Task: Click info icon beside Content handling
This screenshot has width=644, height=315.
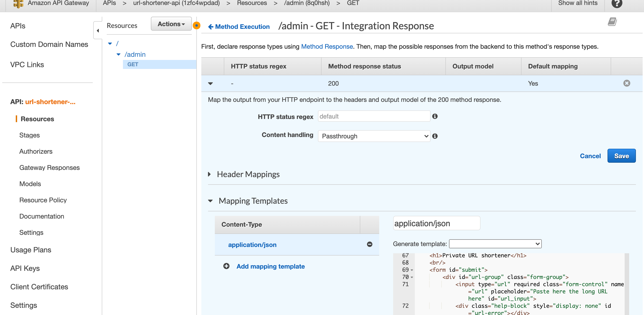Action: coord(435,136)
